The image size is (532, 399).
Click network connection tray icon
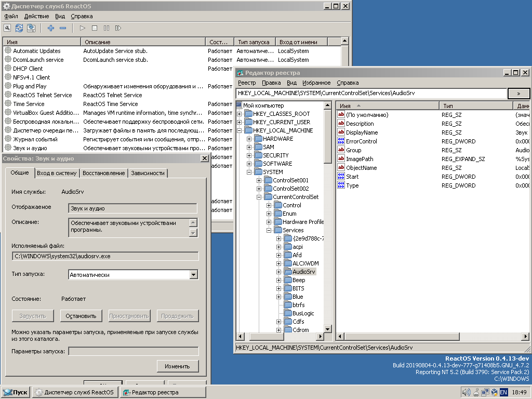485,392
